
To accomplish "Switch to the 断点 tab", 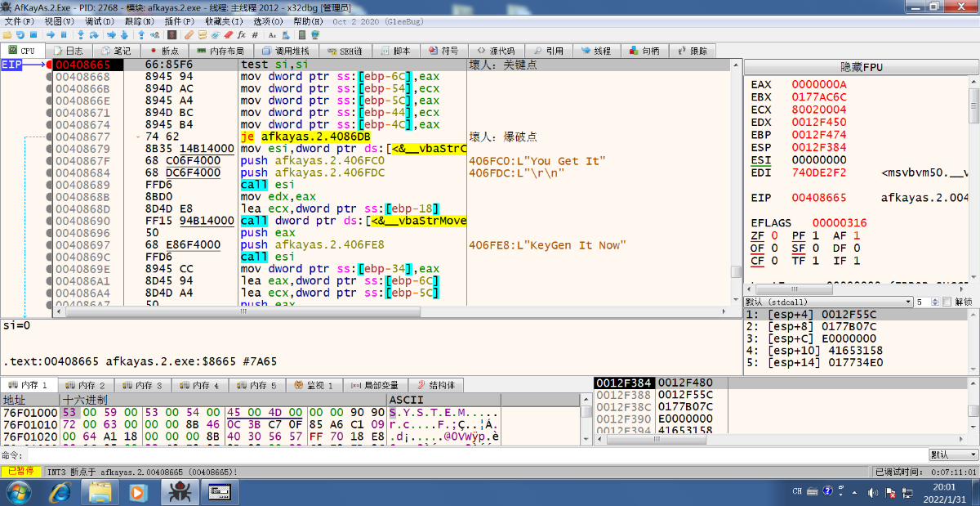I will coord(164,51).
